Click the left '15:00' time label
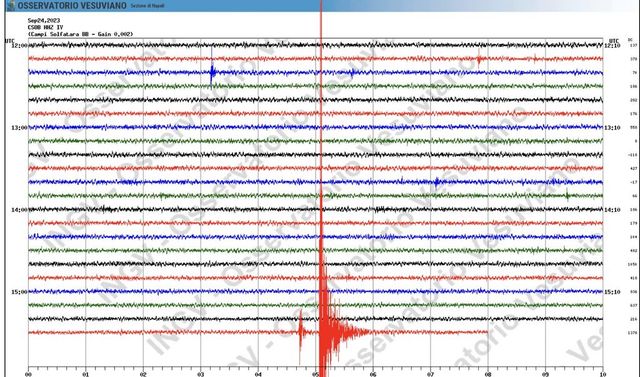 pyautogui.click(x=19, y=292)
